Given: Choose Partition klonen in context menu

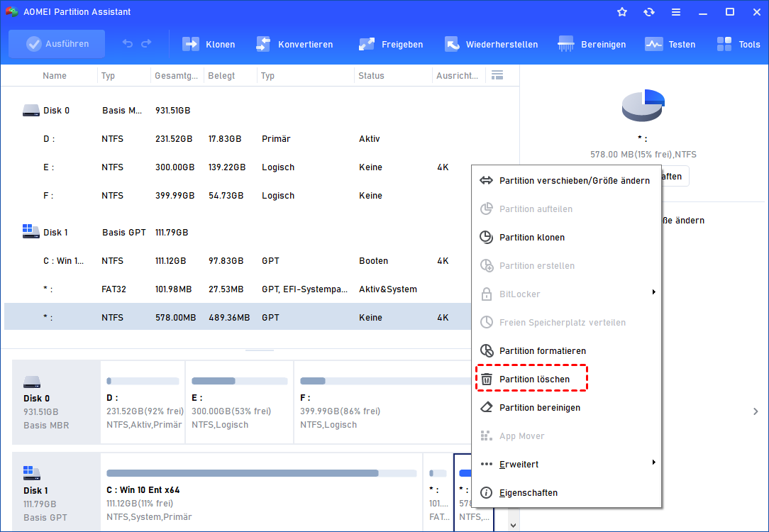Looking at the screenshot, I should [566, 238].
